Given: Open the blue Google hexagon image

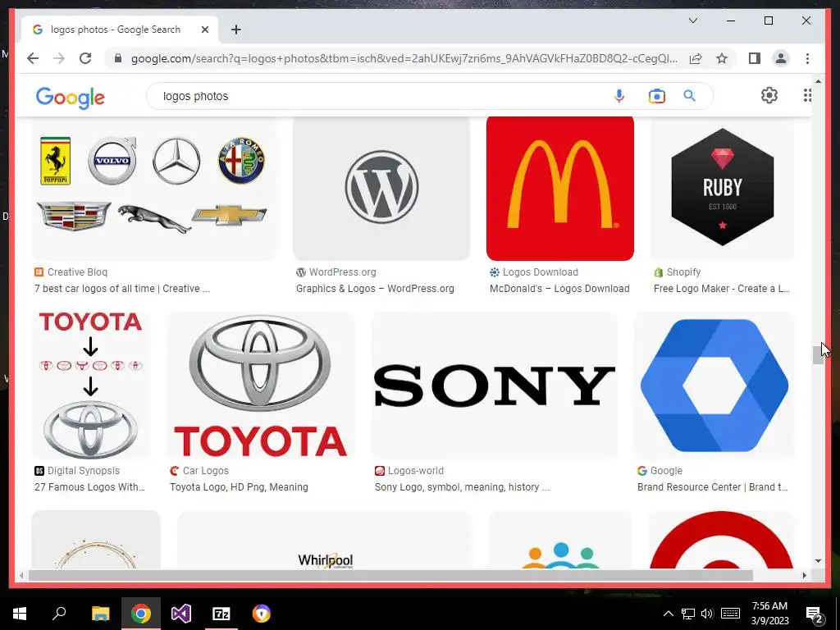Looking at the screenshot, I should coord(714,386).
